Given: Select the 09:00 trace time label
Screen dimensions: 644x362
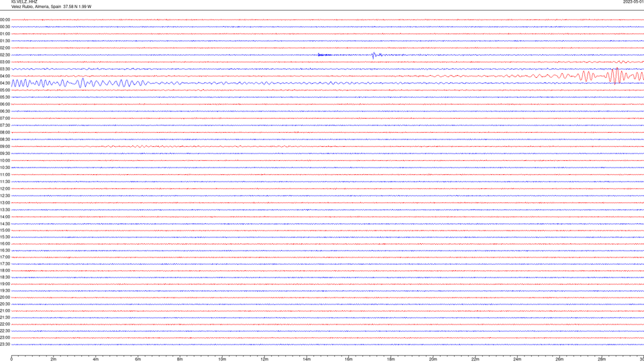Looking at the screenshot, I should (x=5, y=147).
